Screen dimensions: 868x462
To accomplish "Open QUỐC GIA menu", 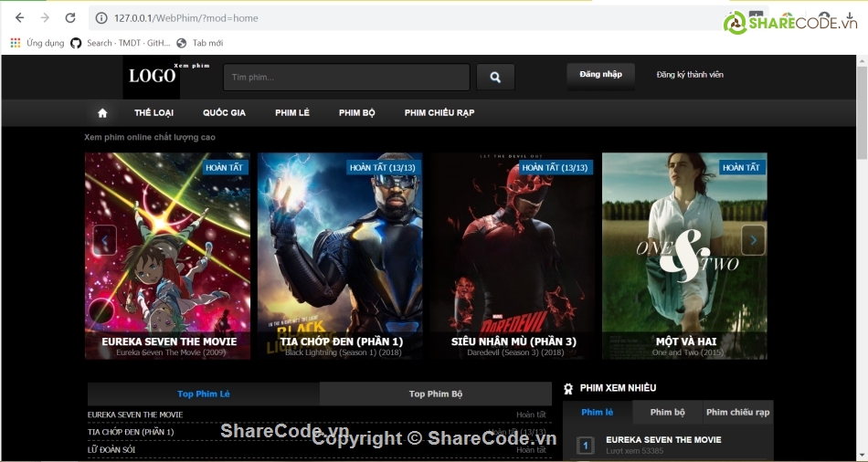I will [x=224, y=113].
